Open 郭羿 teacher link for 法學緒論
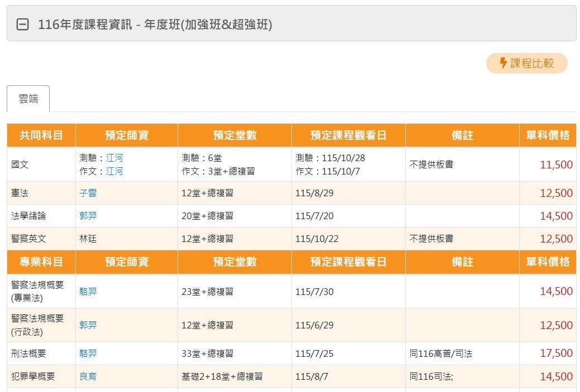The width and height of the screenshot is (580, 392). (88, 216)
